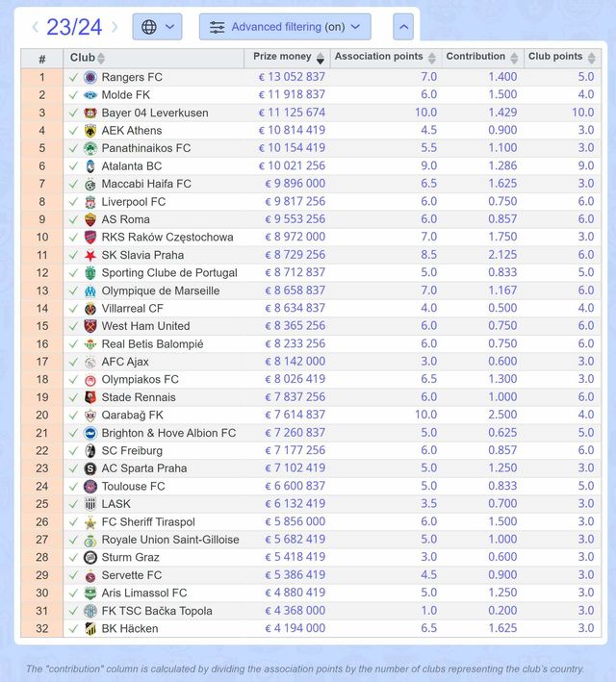This screenshot has height=682, width=616.
Task: Click the Sturm Graz crest
Action: (x=90, y=558)
